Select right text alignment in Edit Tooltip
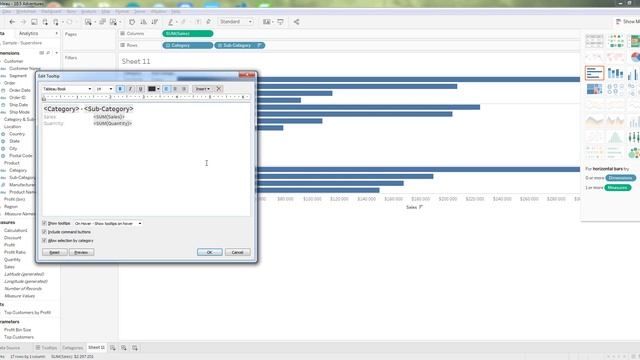 point(184,89)
